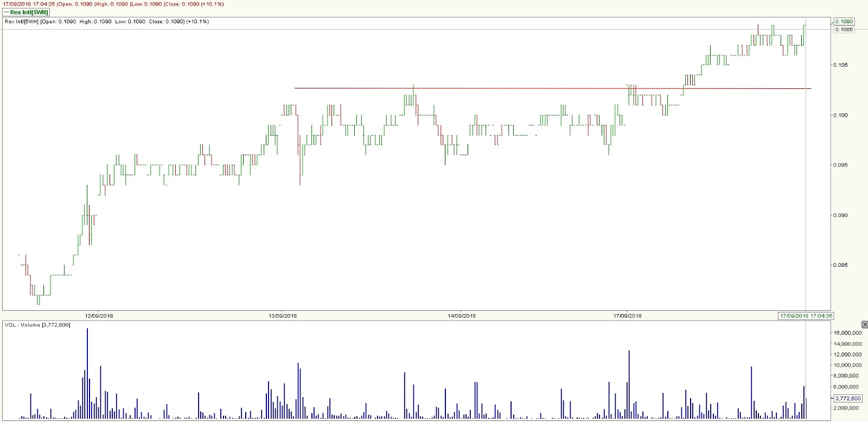The image size is (868, 422).
Task: Click the 0.1086 crosshair price tag
Action: coord(844,29)
